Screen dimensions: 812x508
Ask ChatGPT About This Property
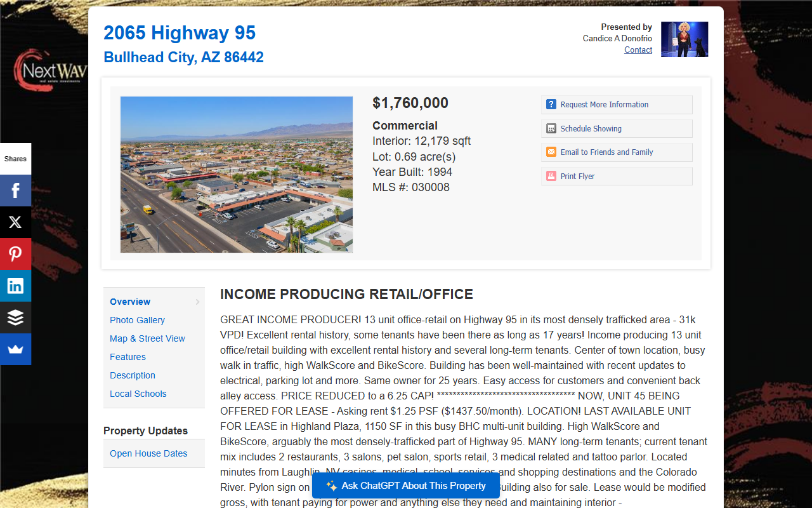click(406, 486)
